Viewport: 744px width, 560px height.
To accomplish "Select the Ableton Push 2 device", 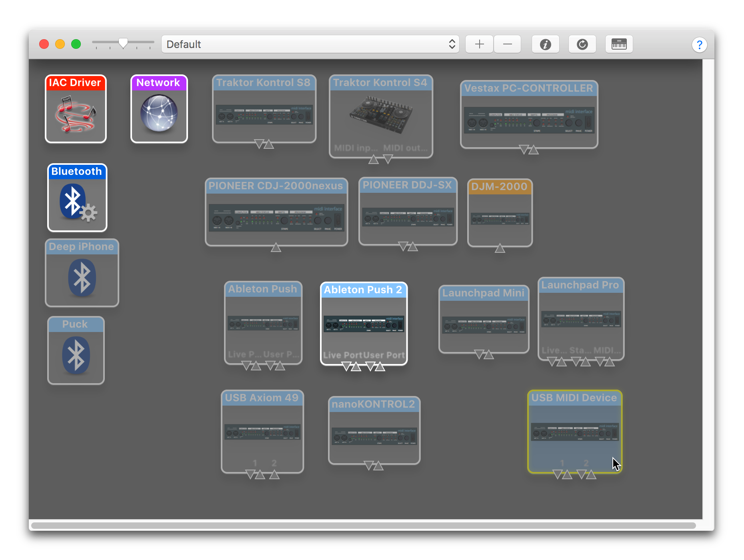I will pos(364,324).
